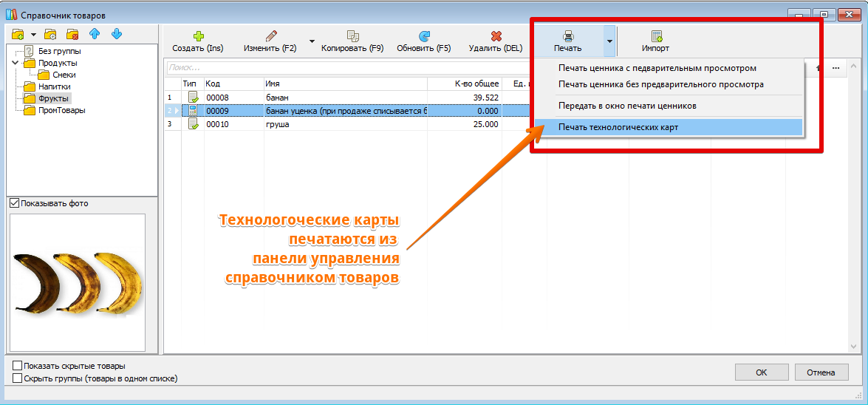The width and height of the screenshot is (868, 405).
Task: Click quantity value '39.522'
Action: pos(485,98)
